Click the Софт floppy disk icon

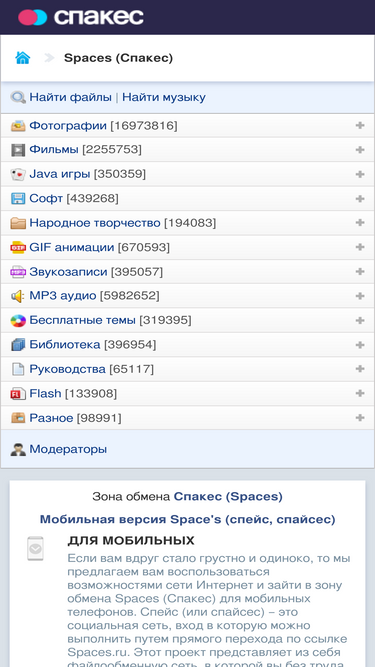click(18, 199)
